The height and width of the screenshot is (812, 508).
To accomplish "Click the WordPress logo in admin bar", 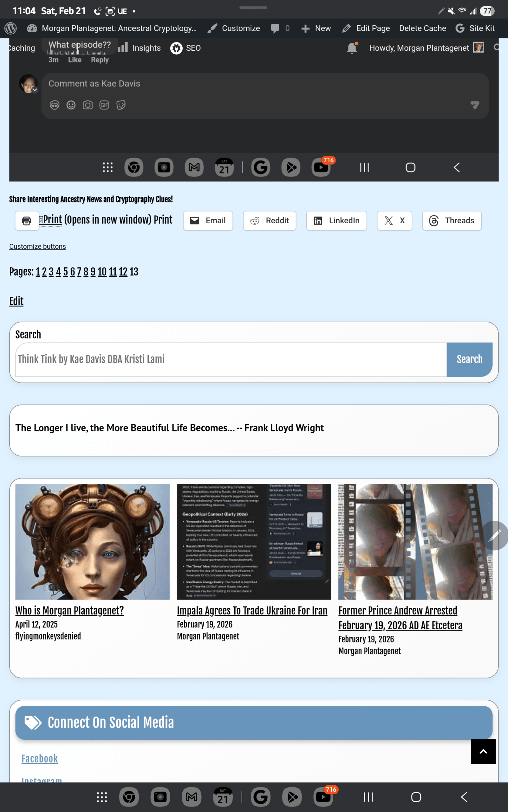I will point(11,28).
